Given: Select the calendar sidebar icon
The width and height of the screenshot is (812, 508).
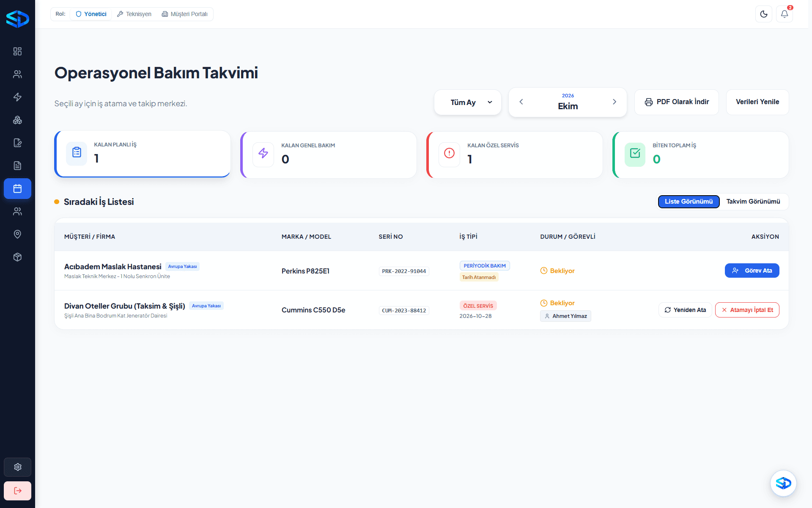Looking at the screenshot, I should coord(17,188).
